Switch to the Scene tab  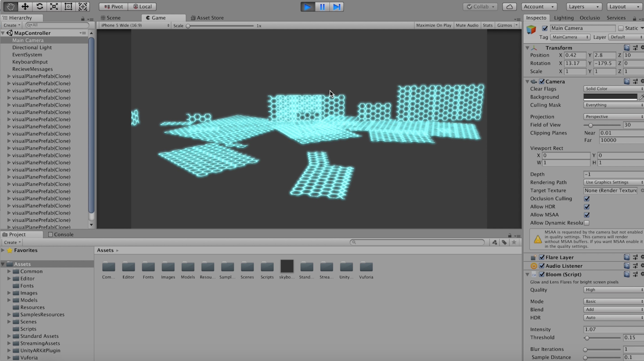111,18
